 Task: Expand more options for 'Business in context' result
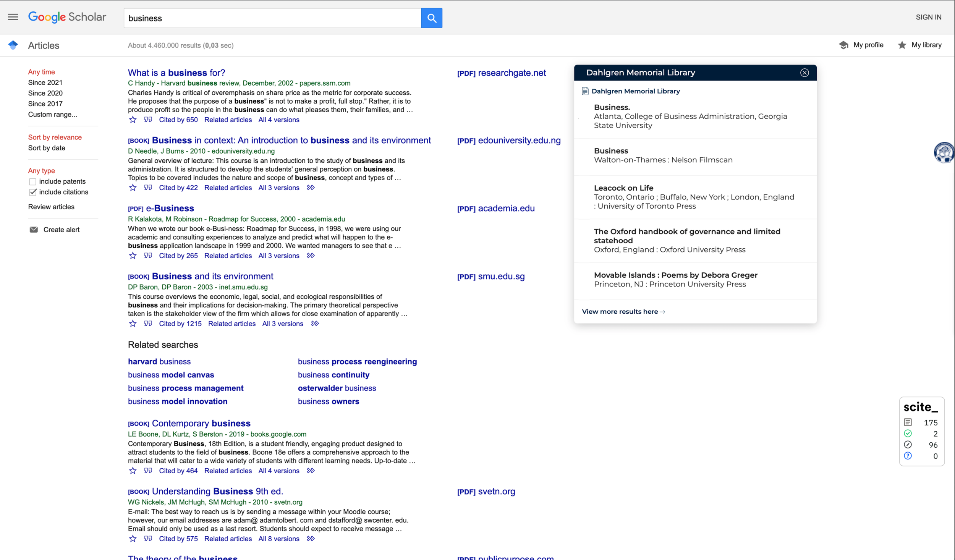[311, 188]
